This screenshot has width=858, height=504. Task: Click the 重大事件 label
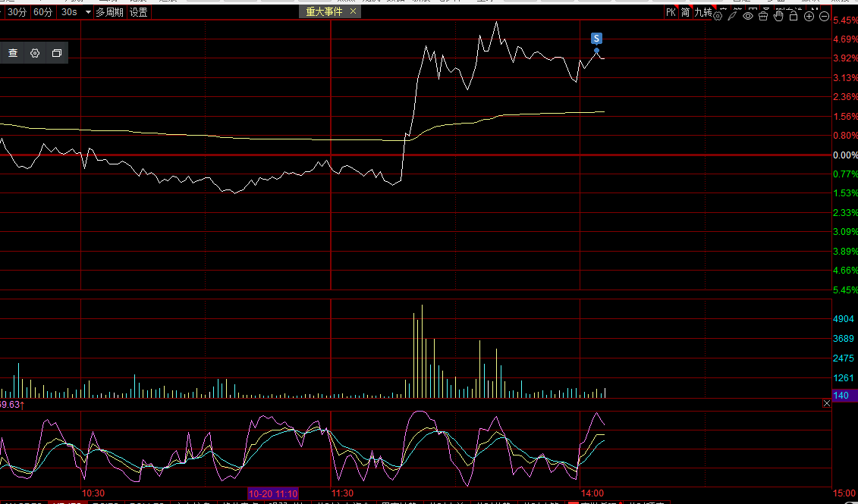(x=324, y=11)
